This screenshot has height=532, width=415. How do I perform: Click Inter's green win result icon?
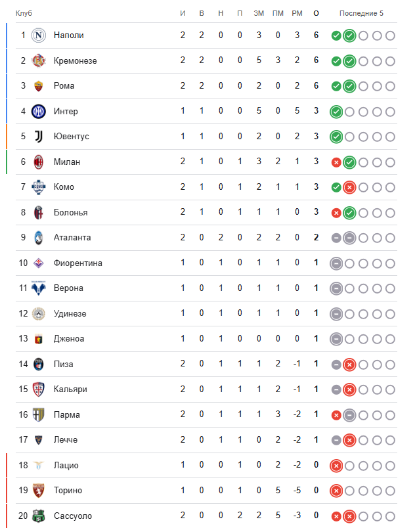point(336,112)
